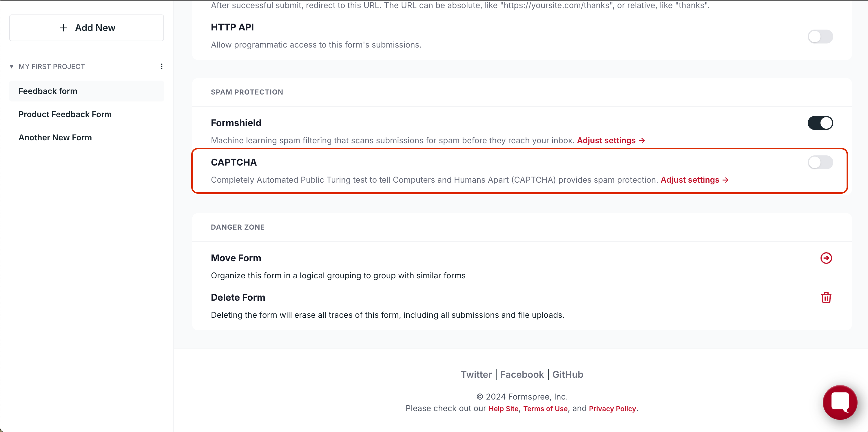This screenshot has height=432, width=868.
Task: Select the Feedback form item
Action: pyautogui.click(x=48, y=91)
